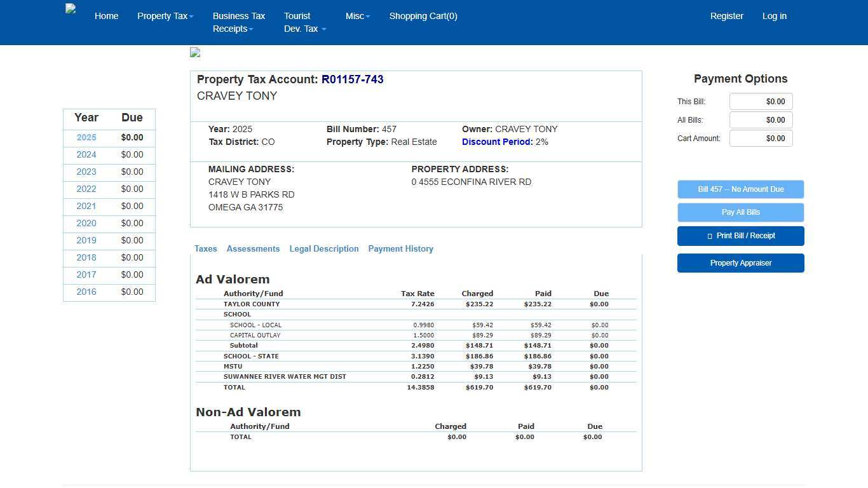Switch to the Assessments tab

click(253, 248)
